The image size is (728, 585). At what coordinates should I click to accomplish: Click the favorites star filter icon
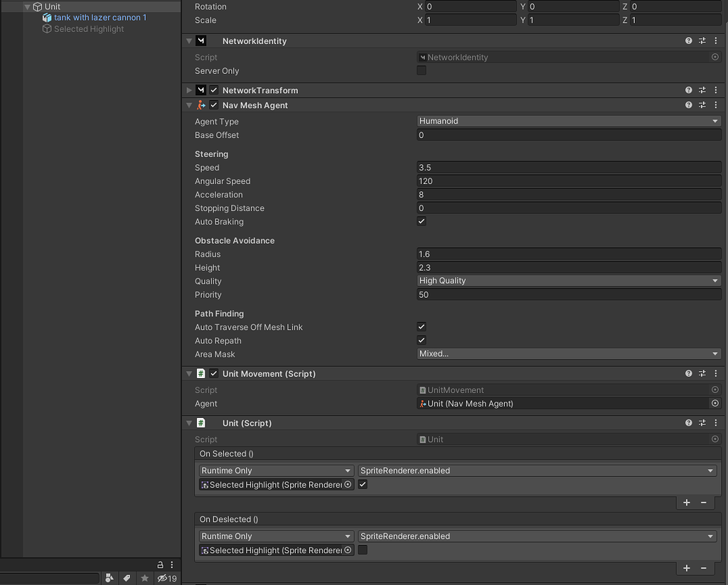pyautogui.click(x=143, y=578)
